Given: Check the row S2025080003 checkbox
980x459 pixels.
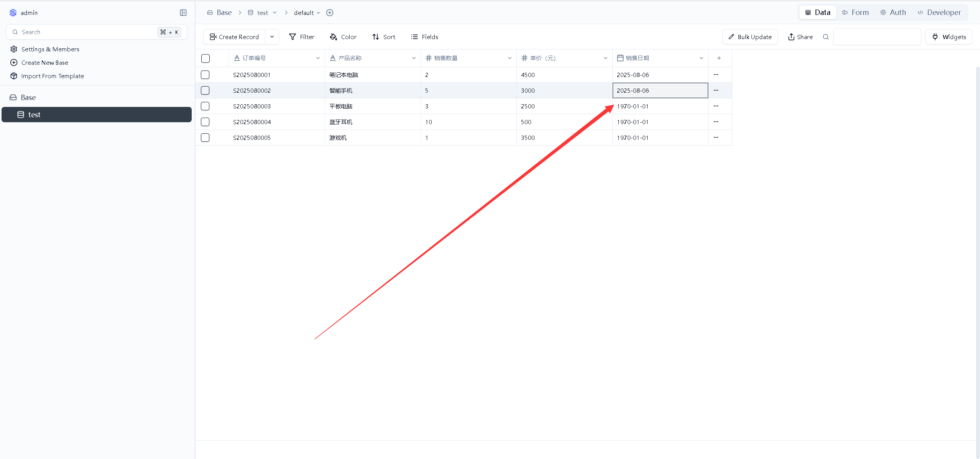Looking at the screenshot, I should 205,106.
